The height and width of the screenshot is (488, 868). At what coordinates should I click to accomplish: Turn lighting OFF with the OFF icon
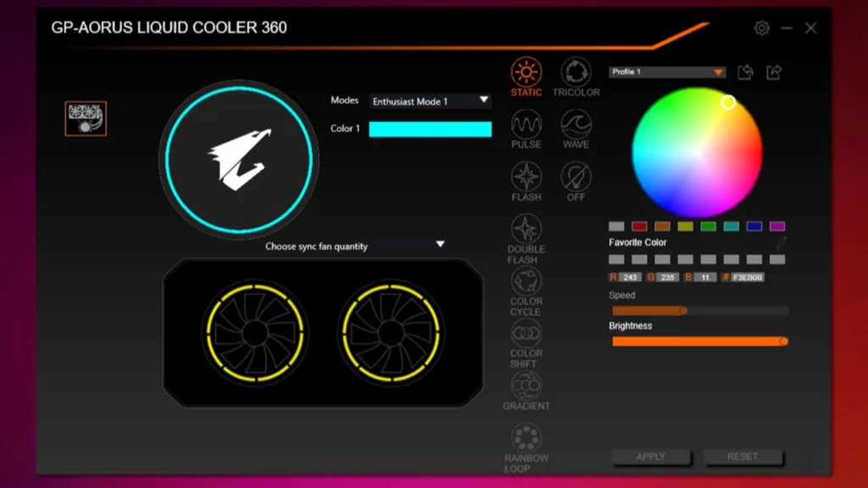(576, 181)
